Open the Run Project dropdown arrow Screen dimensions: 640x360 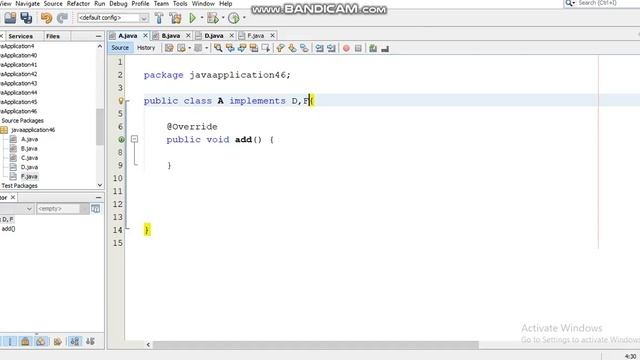(202, 18)
